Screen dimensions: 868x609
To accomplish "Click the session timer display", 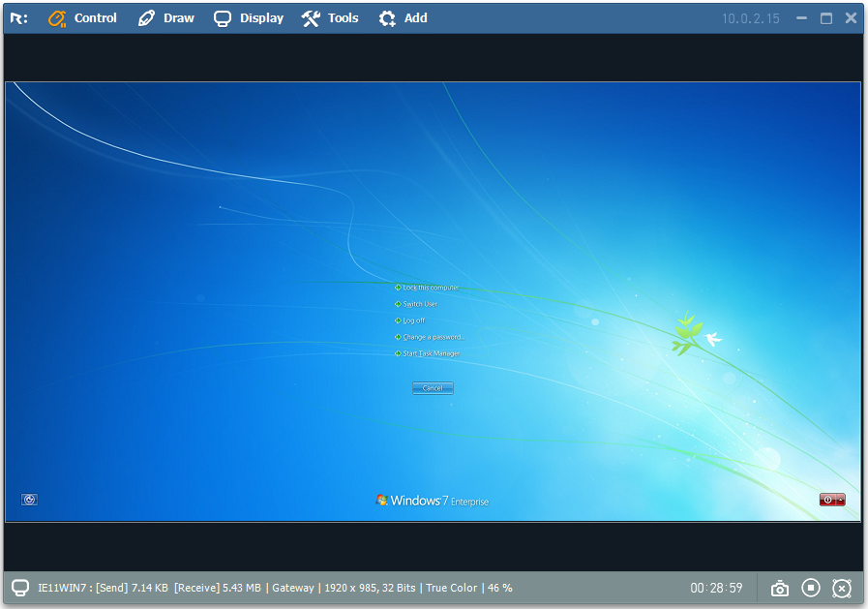I will (x=716, y=588).
